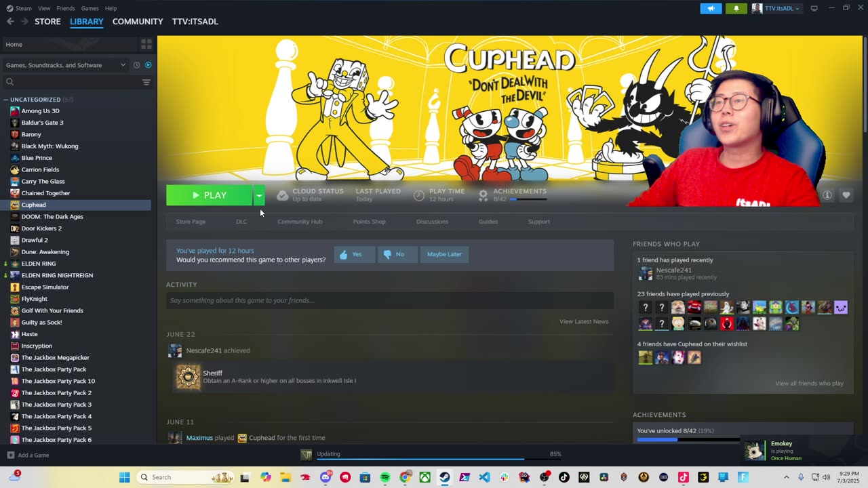The height and width of the screenshot is (488, 868).
Task: Click the green PLAY button
Action: click(209, 195)
